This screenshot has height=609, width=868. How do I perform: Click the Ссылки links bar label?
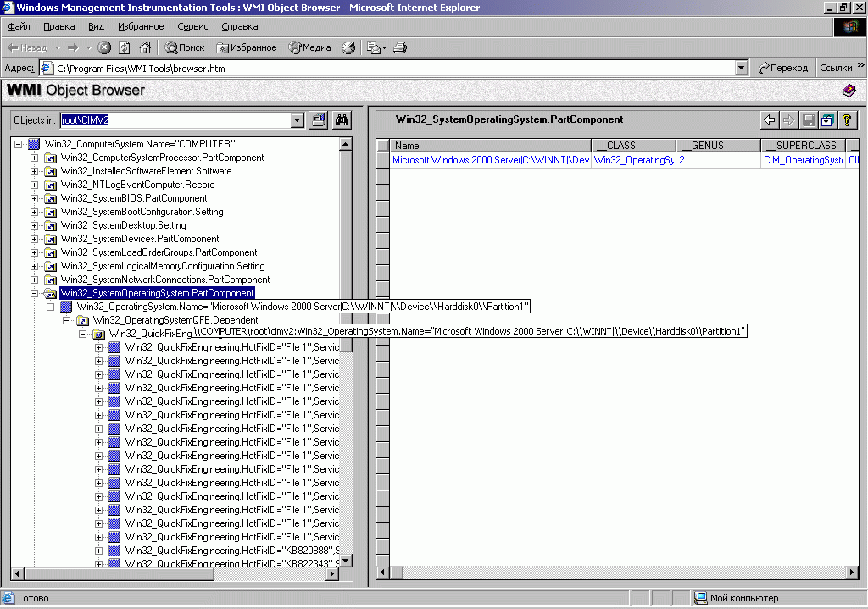tap(836, 68)
